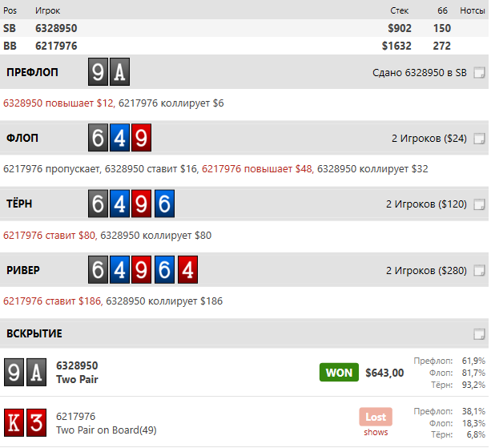491x448 pixels.
Task: Click the РИВЕР section label
Action: point(23,270)
